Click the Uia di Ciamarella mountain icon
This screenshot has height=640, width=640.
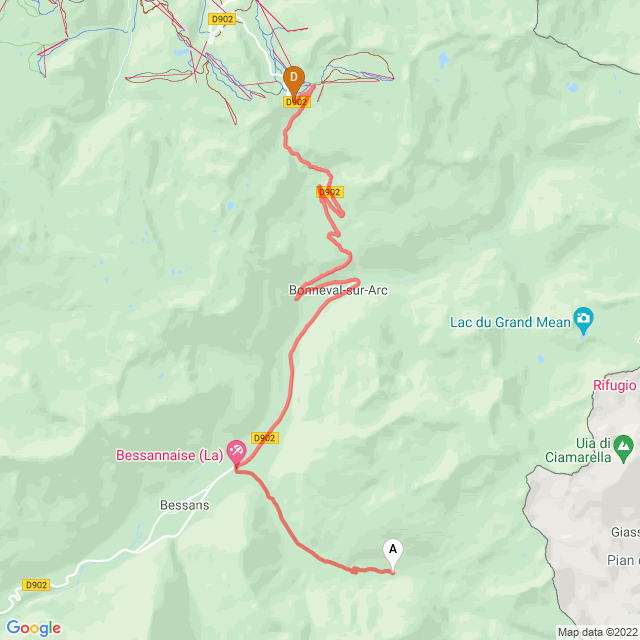tap(624, 447)
